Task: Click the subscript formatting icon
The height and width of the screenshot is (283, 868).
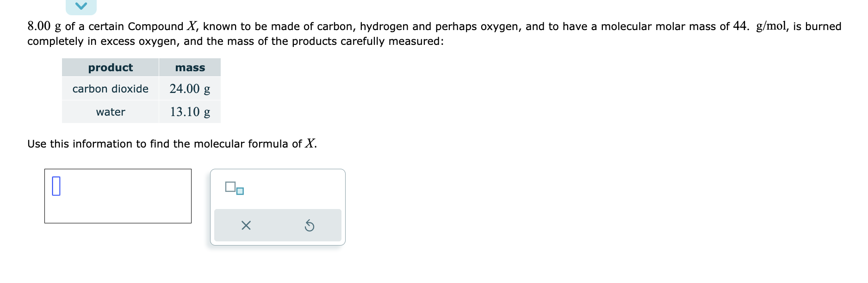Action: [x=234, y=188]
